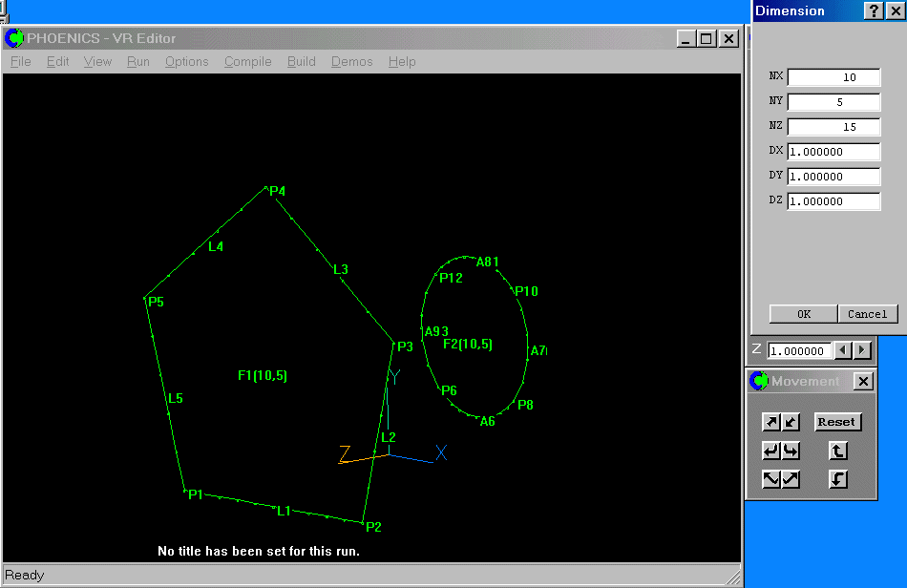Click the down-left diagonal arrow movement button
907x588 pixels.
coord(791,422)
